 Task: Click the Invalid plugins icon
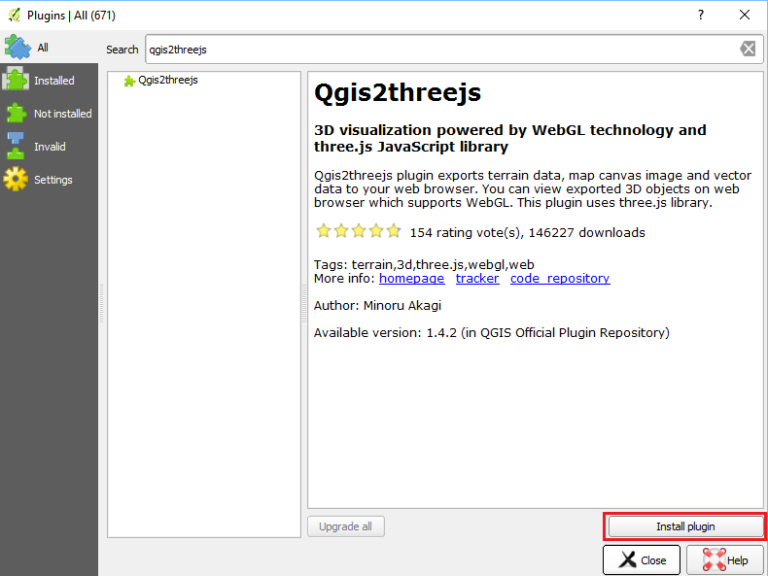click(x=17, y=146)
